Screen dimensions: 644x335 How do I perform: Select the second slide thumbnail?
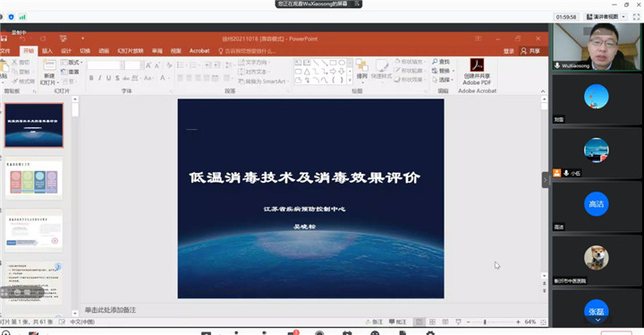pyautogui.click(x=34, y=178)
